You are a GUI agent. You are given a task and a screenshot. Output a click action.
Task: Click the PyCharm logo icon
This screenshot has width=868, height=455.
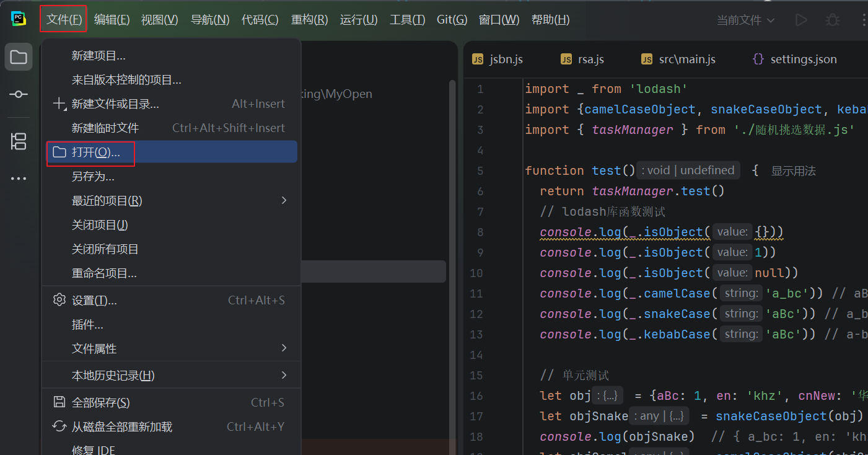(19, 19)
